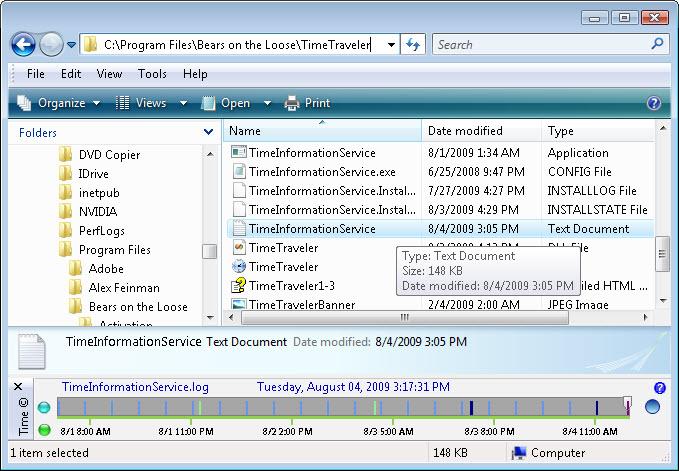Go back with the blue Back arrow
Image resolution: width=679 pixels, height=471 pixels.
23,44
